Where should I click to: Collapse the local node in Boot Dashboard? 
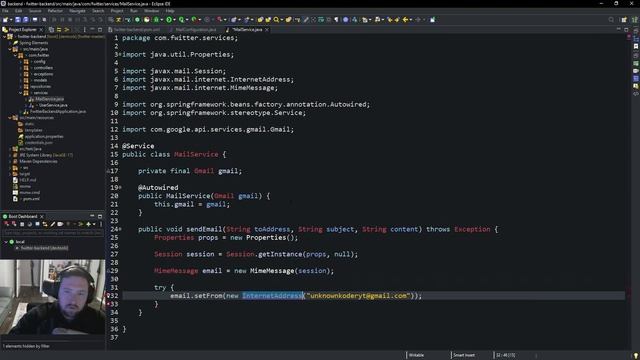(x=6, y=242)
